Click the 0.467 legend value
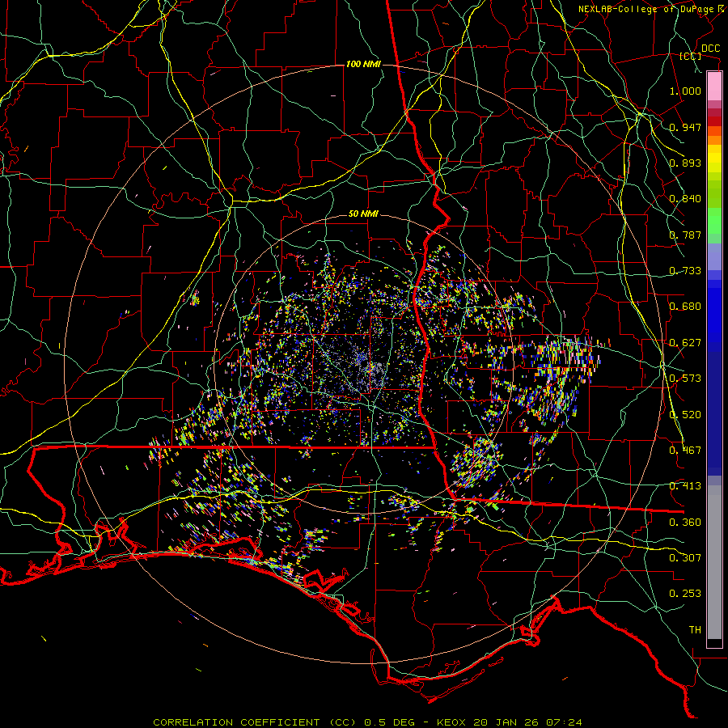728x728 pixels. pyautogui.click(x=685, y=451)
